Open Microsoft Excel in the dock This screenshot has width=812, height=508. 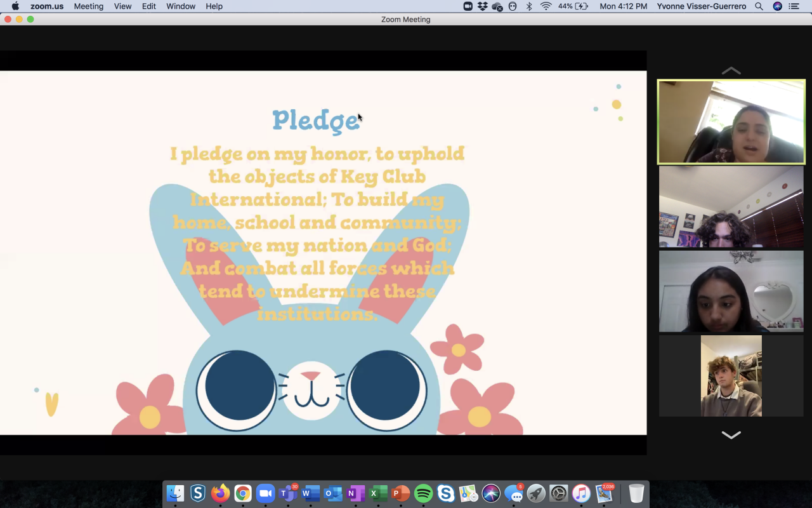[378, 493]
